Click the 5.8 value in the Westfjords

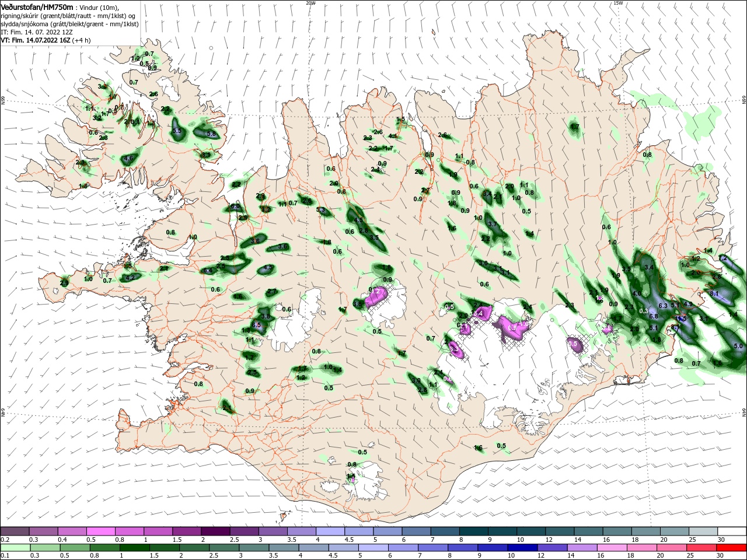(x=211, y=134)
